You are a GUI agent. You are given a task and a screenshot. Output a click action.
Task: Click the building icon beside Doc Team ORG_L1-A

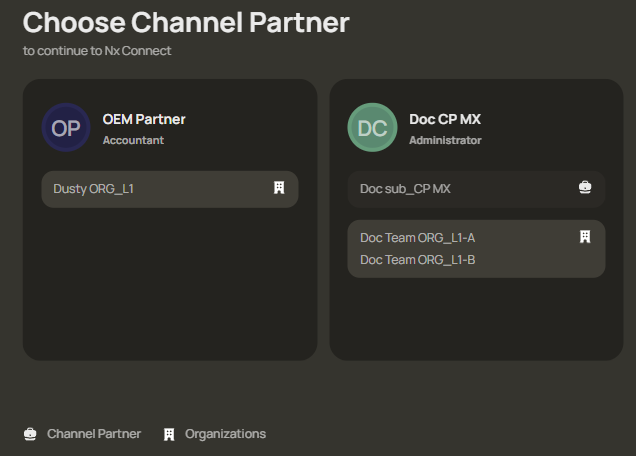click(585, 237)
